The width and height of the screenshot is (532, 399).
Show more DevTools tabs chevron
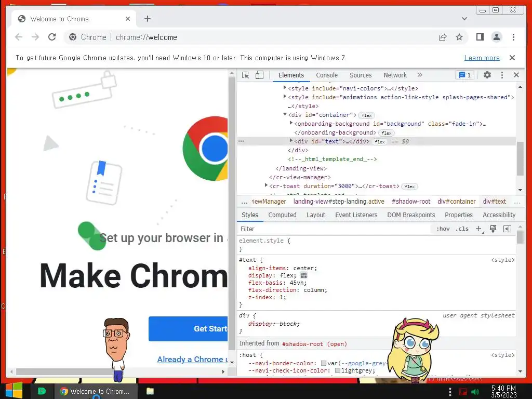420,75
